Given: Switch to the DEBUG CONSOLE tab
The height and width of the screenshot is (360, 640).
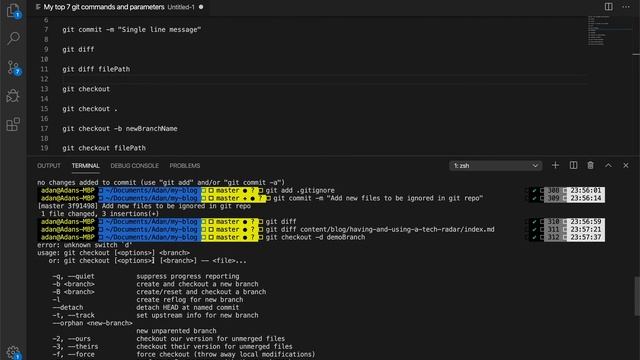Looking at the screenshot, I should 134,166.
